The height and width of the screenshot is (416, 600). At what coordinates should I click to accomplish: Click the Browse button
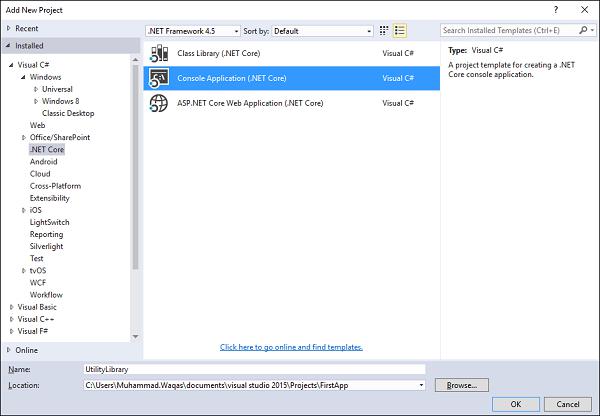pyautogui.click(x=461, y=384)
